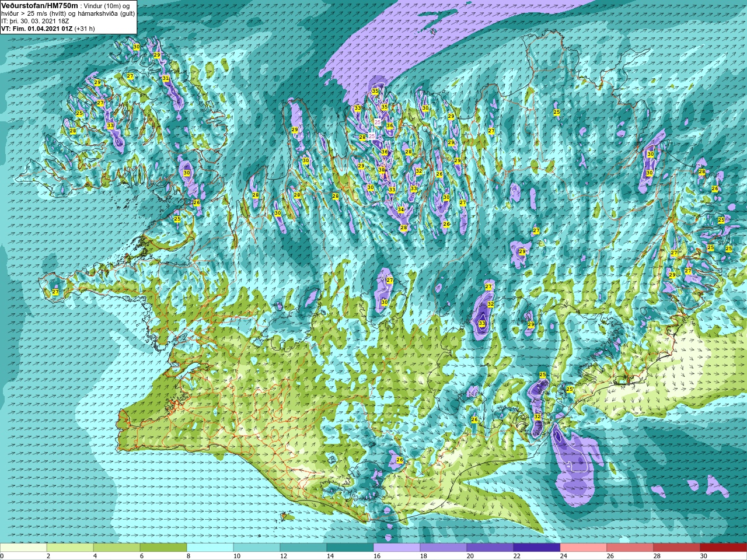Click the legend scale number '8'
This screenshot has height=560, width=747.
click(189, 556)
